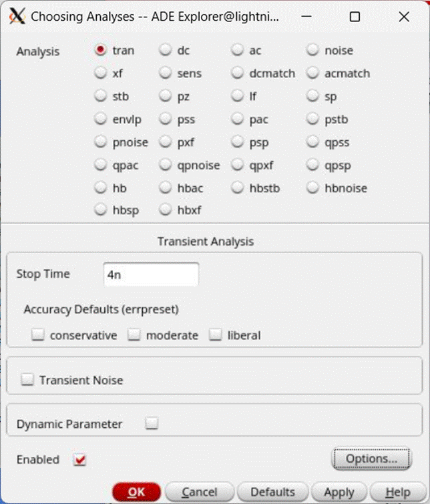Select the dc analysis radio button
This screenshot has width=430, height=504.
166,51
